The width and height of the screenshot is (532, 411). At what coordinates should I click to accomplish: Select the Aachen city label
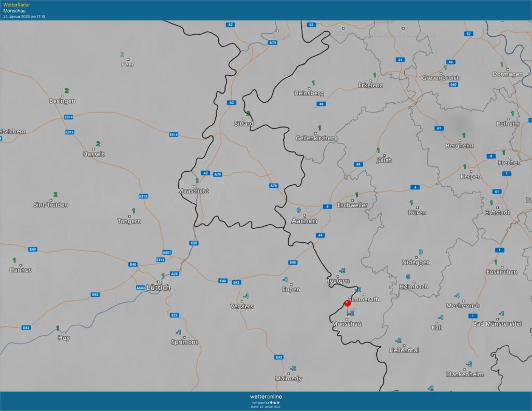304,221
